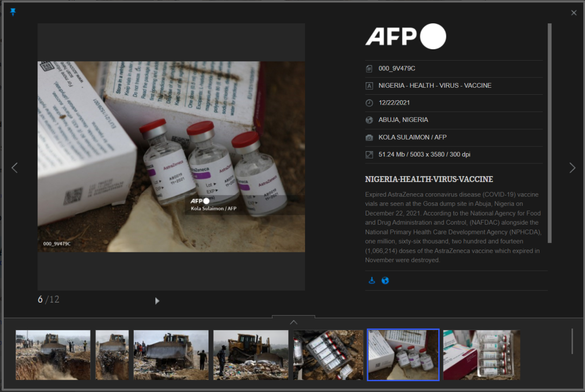Click the '6 /12' photo counter
The image size is (585, 392).
click(x=49, y=299)
